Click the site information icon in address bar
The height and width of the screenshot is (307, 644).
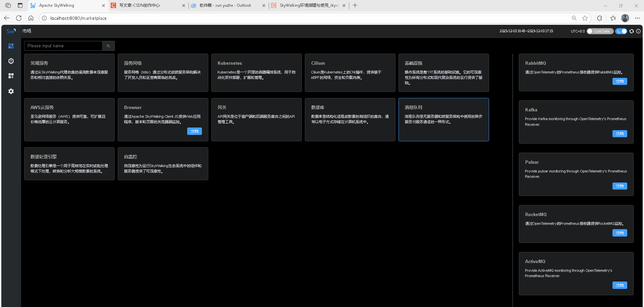tap(44, 18)
